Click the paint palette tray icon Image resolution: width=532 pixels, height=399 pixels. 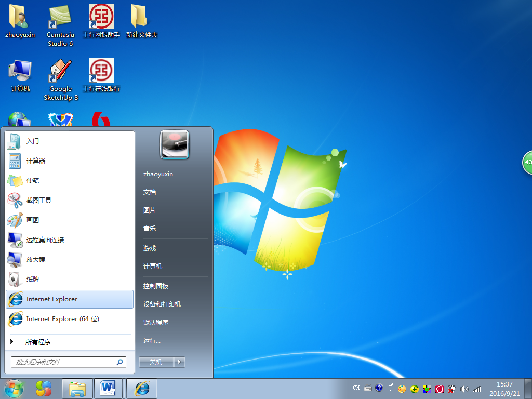402,389
